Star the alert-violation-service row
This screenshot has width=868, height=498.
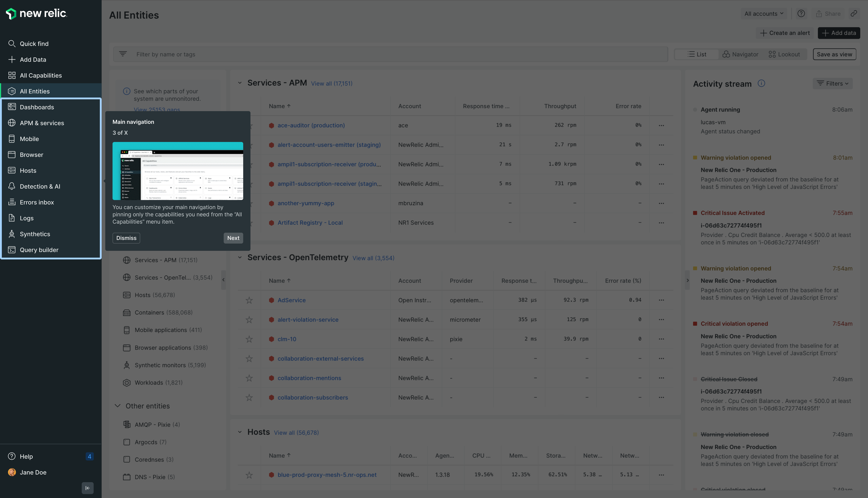[x=249, y=320]
